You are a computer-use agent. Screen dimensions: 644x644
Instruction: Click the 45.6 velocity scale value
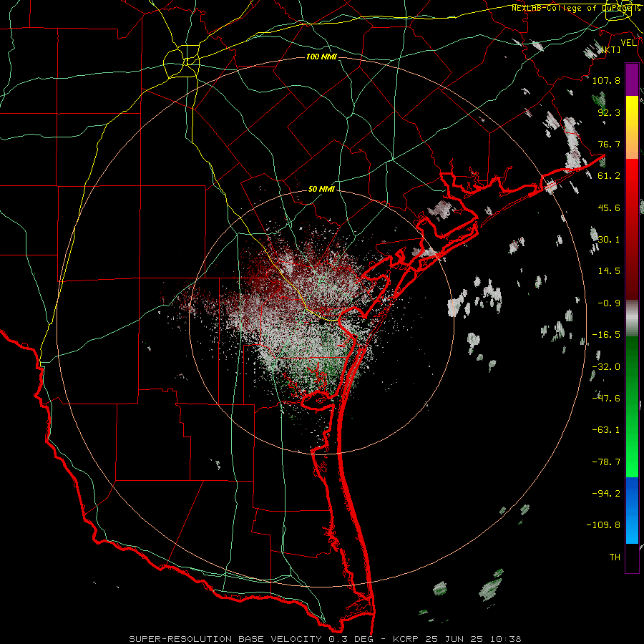coord(609,208)
